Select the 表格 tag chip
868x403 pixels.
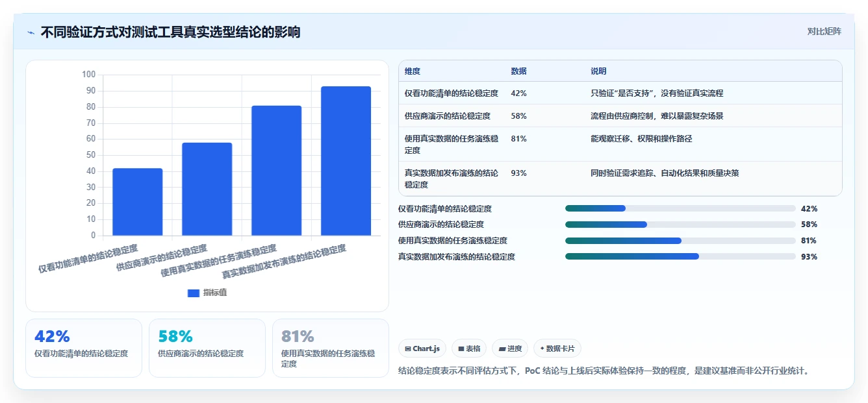tap(469, 348)
